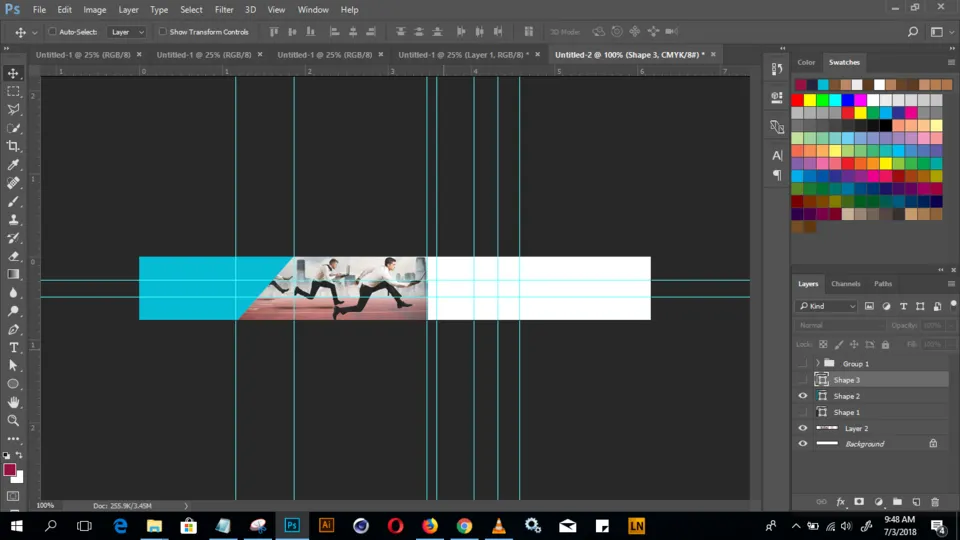The width and height of the screenshot is (960, 540).
Task: Create a new group folder icon
Action: click(897, 502)
